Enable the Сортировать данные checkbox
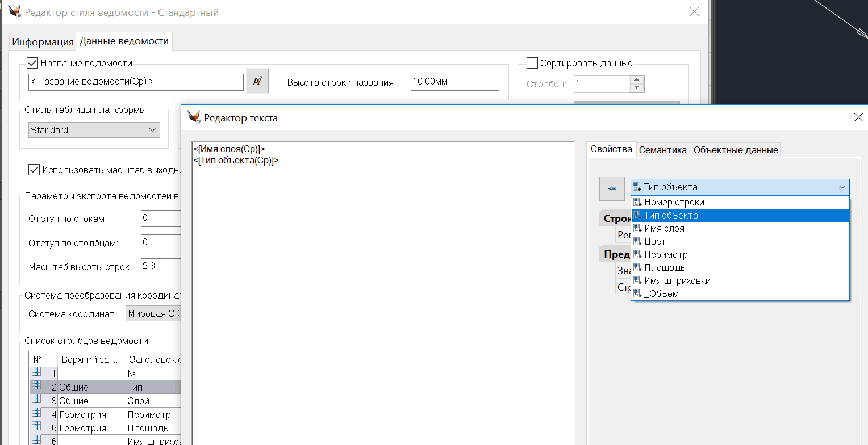 pyautogui.click(x=532, y=63)
